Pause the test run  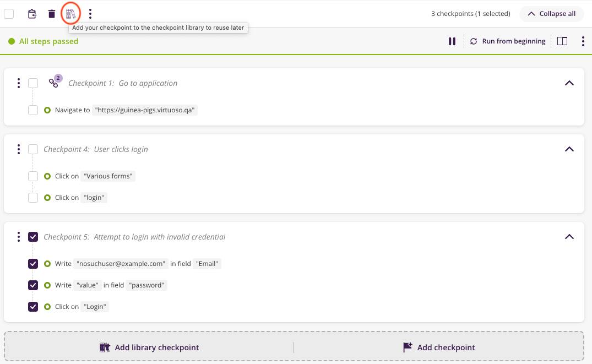[x=452, y=41]
